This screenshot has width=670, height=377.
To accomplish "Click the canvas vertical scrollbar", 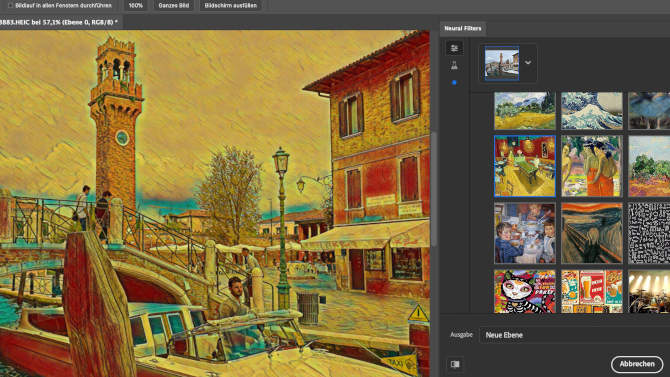I will [434, 188].
